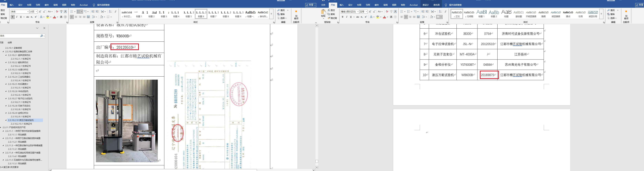Click Decrease Indent icon in left window
This screenshot has height=171, width=644.
[93, 12]
